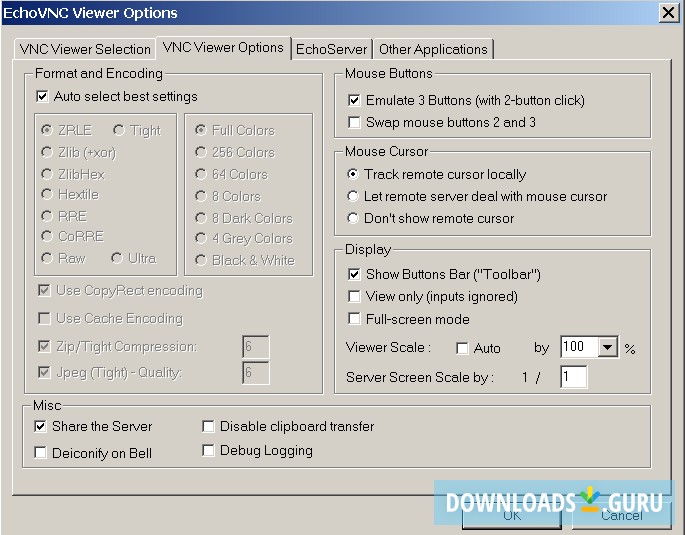Toggle Use Cache Encoding checkbox
This screenshot has height=535, width=685.
(x=44, y=318)
